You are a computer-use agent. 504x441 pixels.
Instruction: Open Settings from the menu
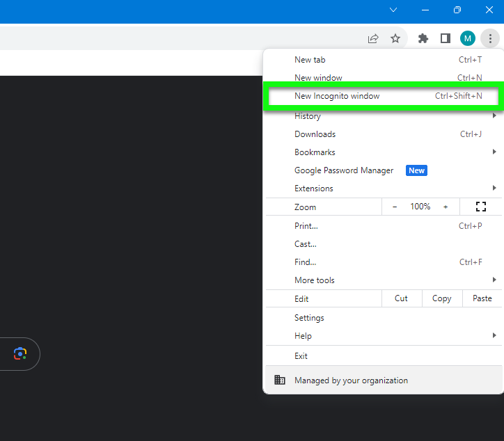[x=383, y=318]
